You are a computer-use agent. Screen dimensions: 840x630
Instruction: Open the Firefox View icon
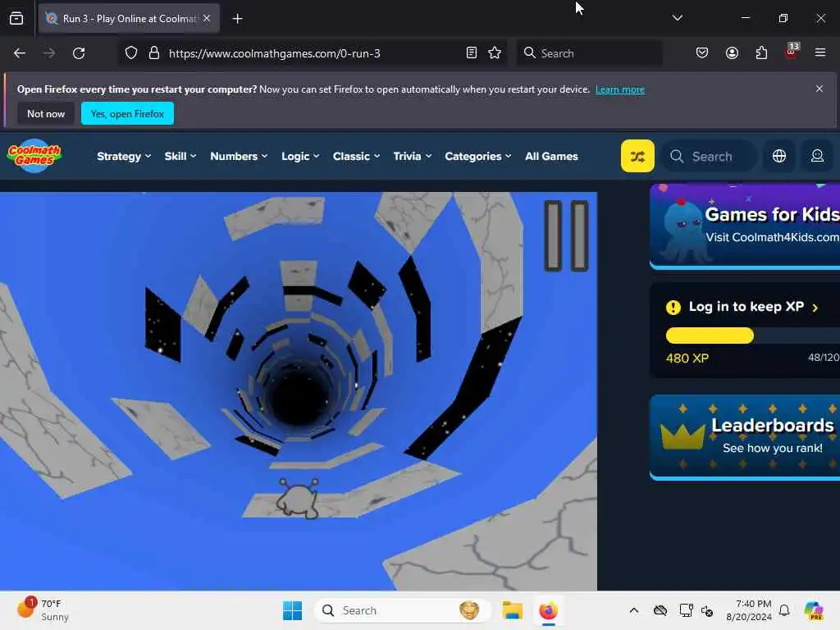[x=16, y=19]
